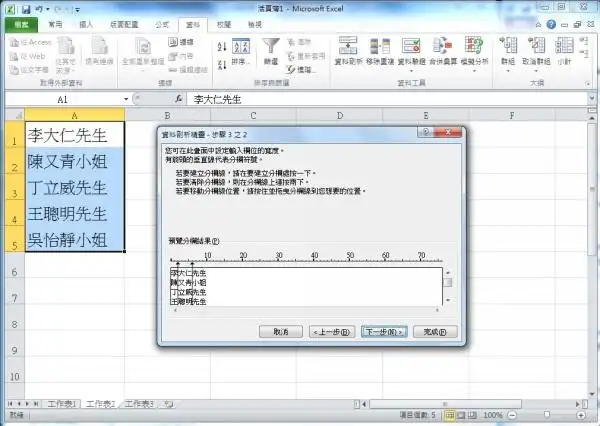Image resolution: width=600 pixels, height=426 pixels.
Task: Switch to the 校閱 (Review) tab
Action: pos(224,25)
